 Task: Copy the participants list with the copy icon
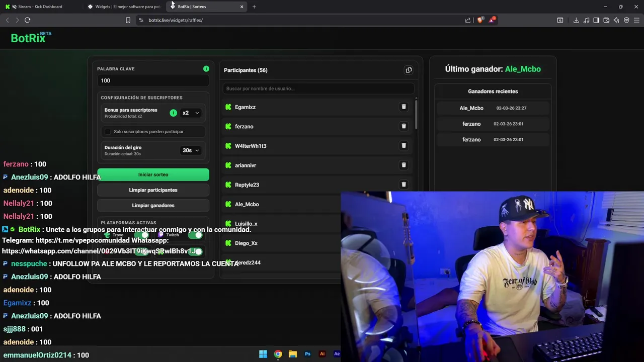tap(409, 70)
